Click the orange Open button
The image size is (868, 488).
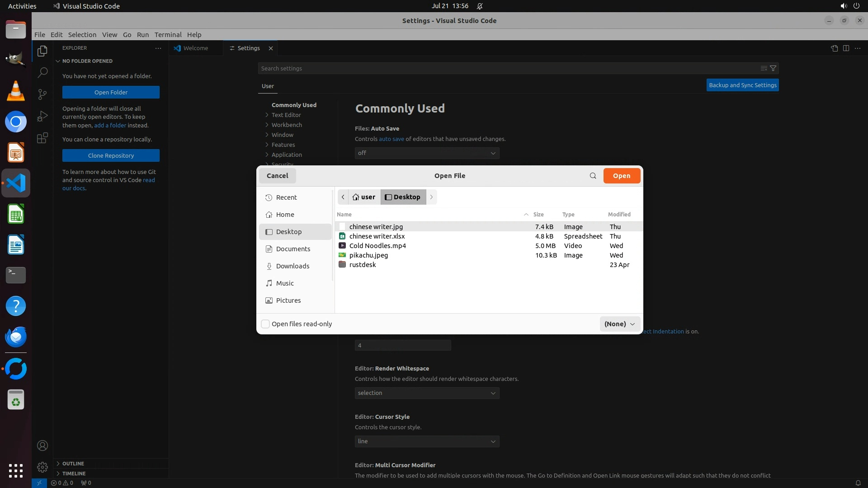621,176
